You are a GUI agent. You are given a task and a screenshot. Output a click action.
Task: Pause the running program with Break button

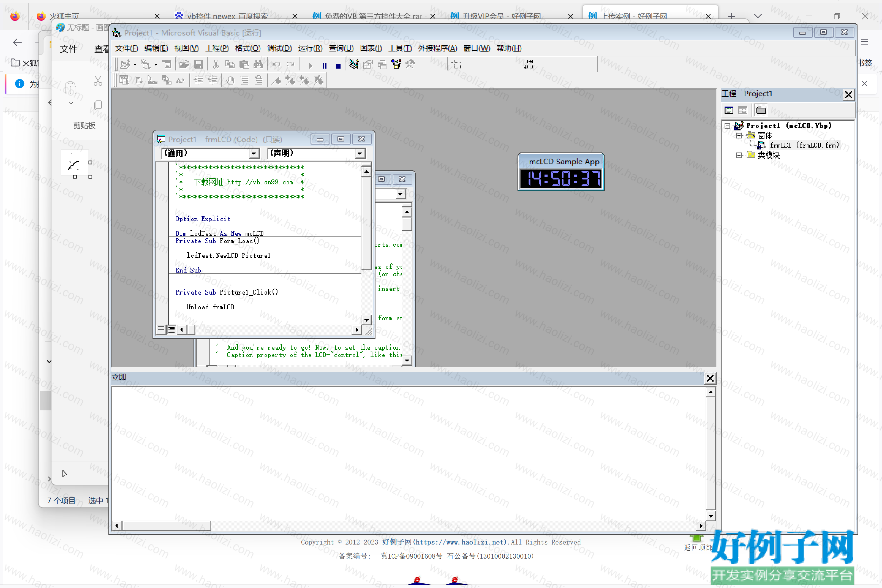point(324,66)
